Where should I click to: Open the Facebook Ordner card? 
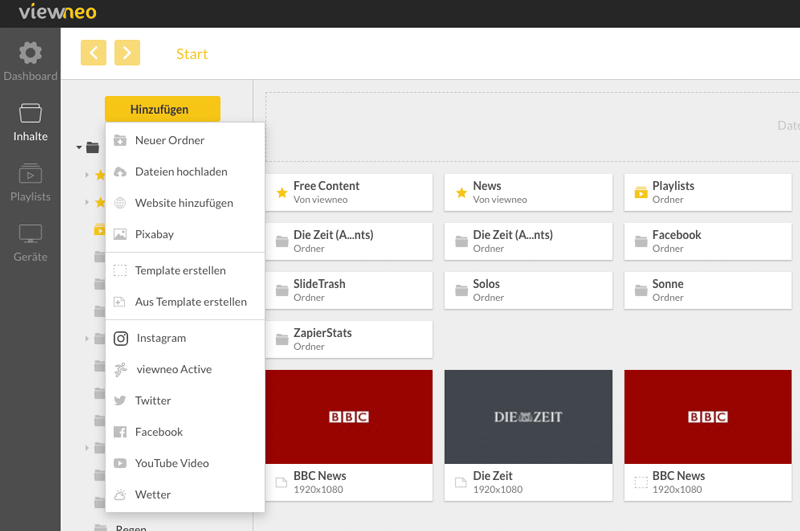pyautogui.click(x=708, y=241)
